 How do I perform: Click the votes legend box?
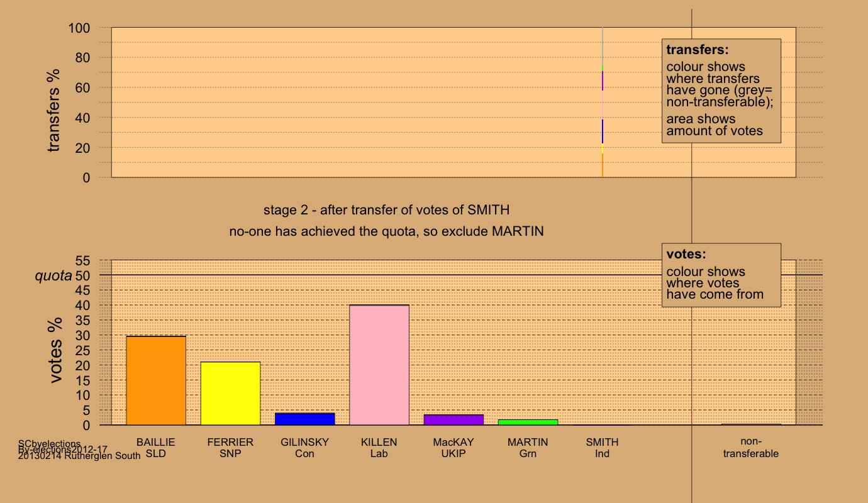[x=721, y=275]
